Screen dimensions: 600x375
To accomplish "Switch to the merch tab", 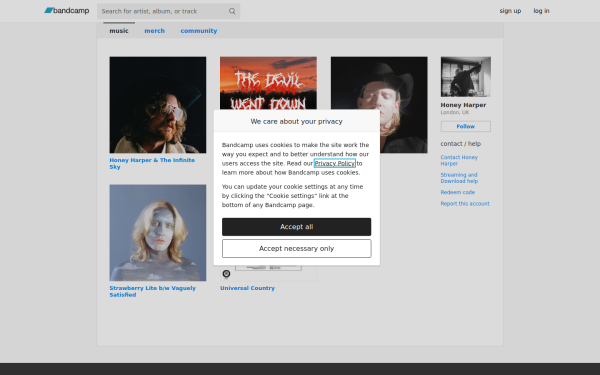I will 155,31.
